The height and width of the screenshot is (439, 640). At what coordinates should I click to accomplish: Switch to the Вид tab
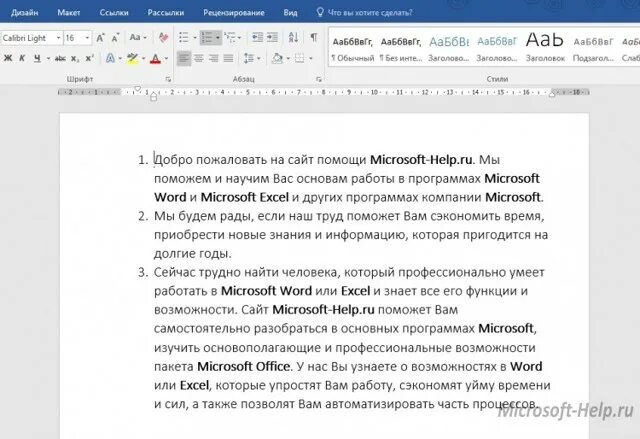pos(290,13)
